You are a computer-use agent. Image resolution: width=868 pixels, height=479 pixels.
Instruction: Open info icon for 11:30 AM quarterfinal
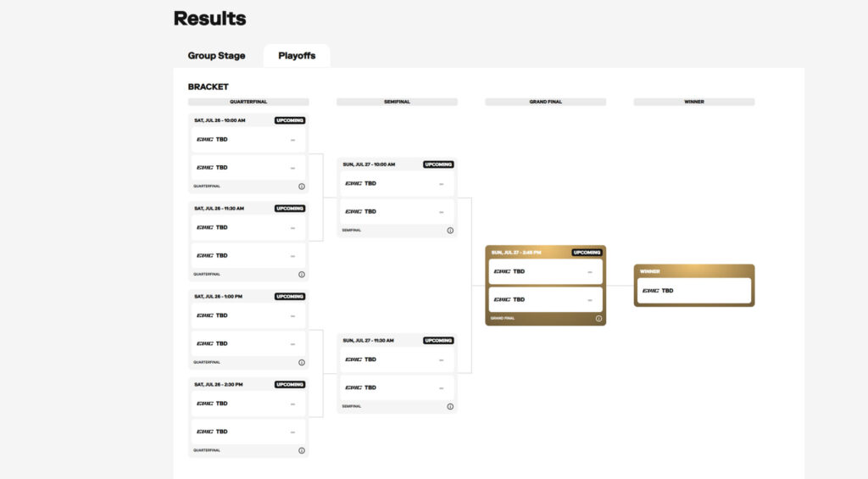click(301, 275)
